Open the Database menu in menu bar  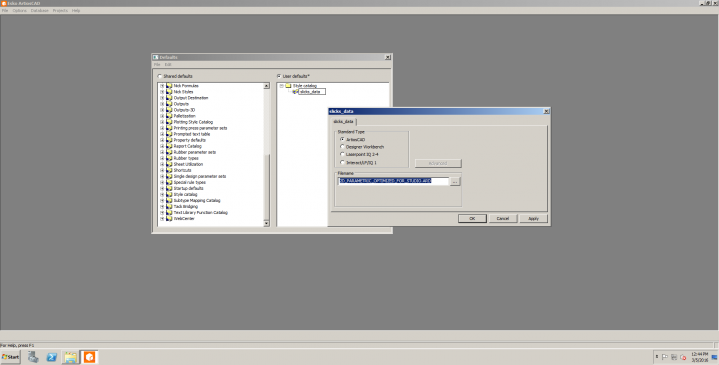[x=40, y=11]
